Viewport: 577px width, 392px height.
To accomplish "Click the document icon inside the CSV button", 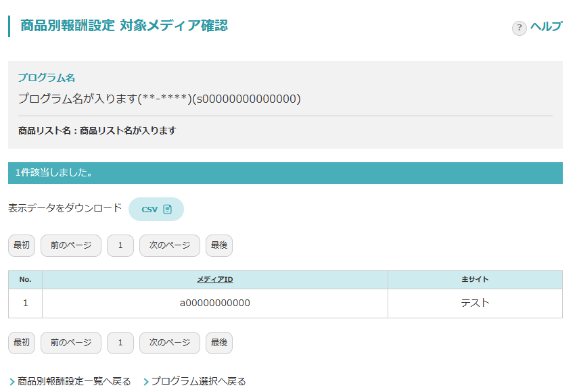I will point(168,210).
